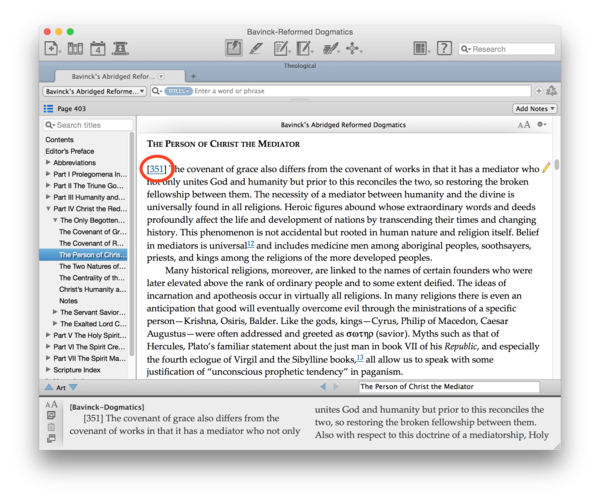Expand Part I Prolegomena
The image size is (600, 503).
coord(48,174)
